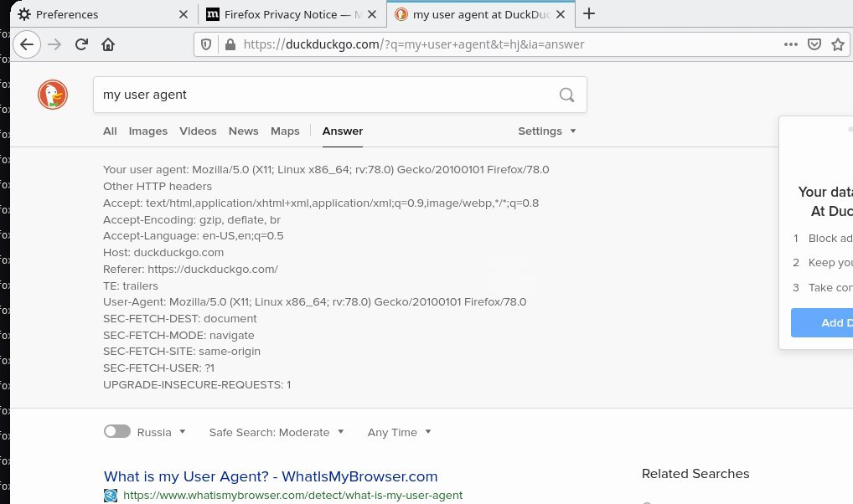The width and height of the screenshot is (853, 504).
Task: Toggle the Russia region switch
Action: [117, 431]
